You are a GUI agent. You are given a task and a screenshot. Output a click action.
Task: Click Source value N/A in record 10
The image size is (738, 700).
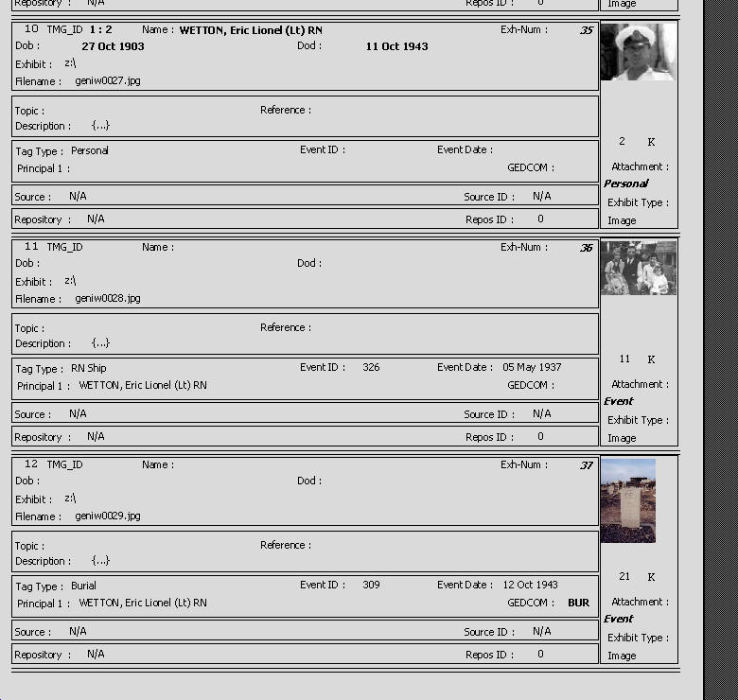click(x=78, y=196)
